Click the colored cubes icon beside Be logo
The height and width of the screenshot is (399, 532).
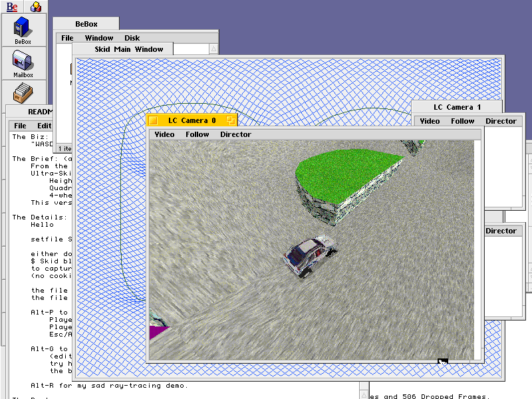point(36,7)
